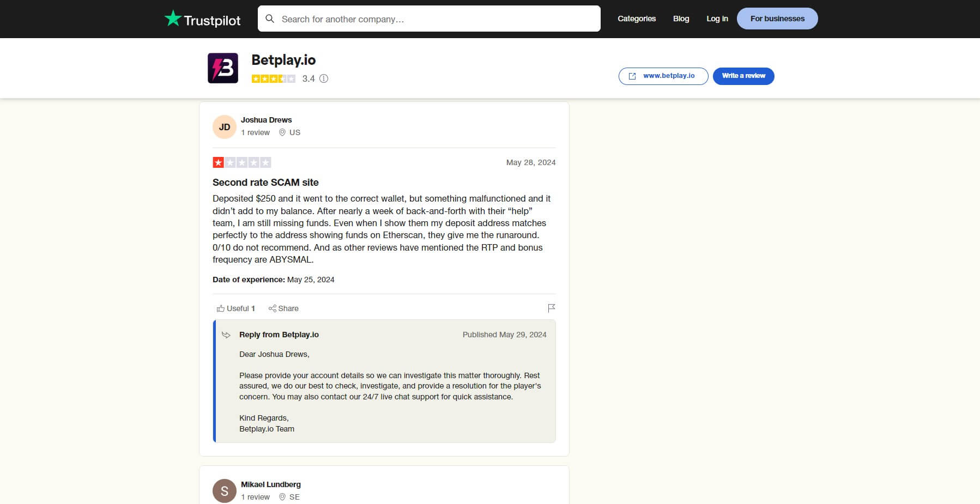
Task: Report Joshua Drews' review using the flag icon
Action: coord(552,307)
